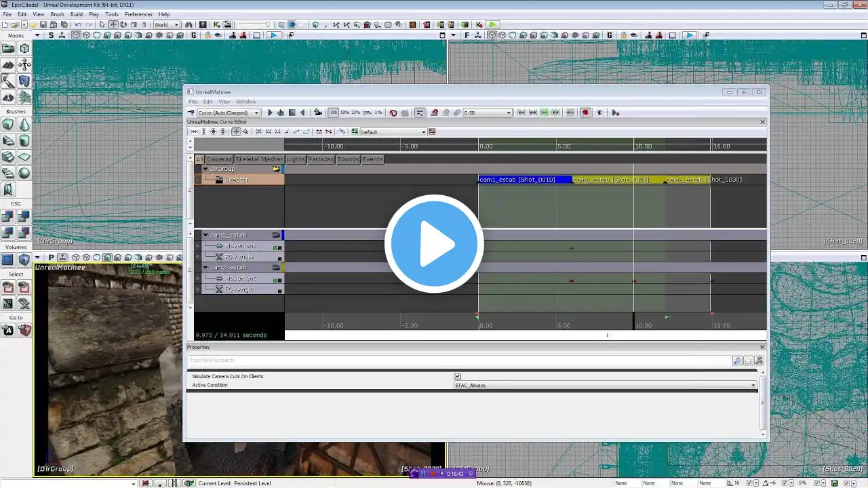The width and height of the screenshot is (868, 488).
Task: Open the Default curve tab dropdown
Action: [x=393, y=131]
